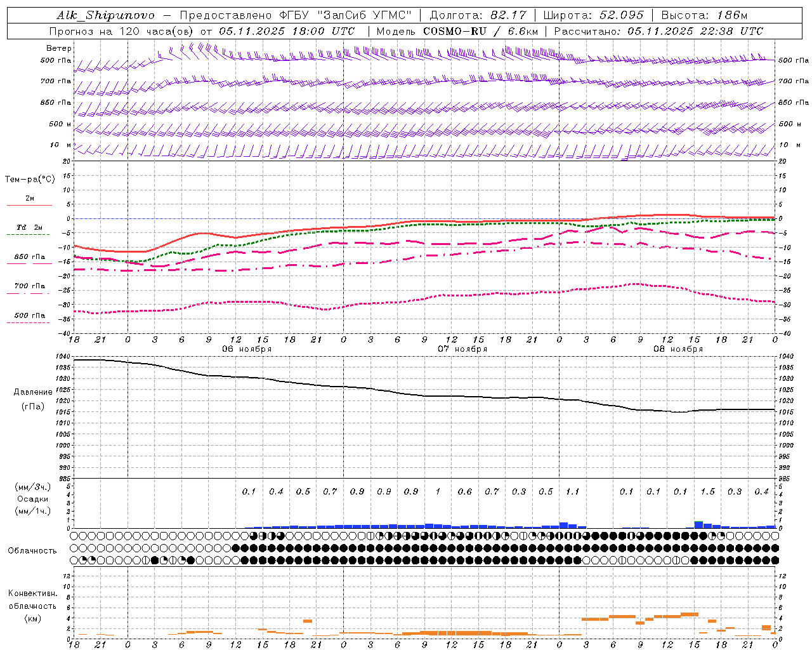Screen dimensions: 812x650
Task: Click the "07 ноября" date label
Action: pos(462,349)
